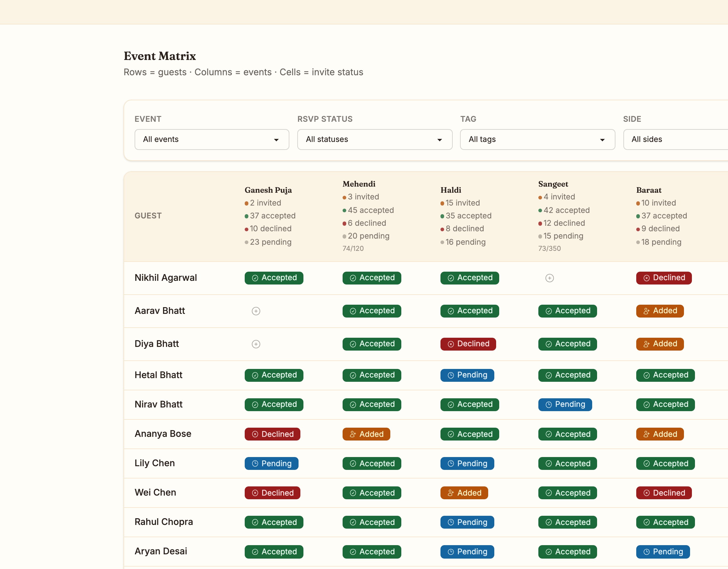728x569 pixels.
Task: Click Nikhil Agarwal's Haldi Accepted badge
Action: (469, 278)
